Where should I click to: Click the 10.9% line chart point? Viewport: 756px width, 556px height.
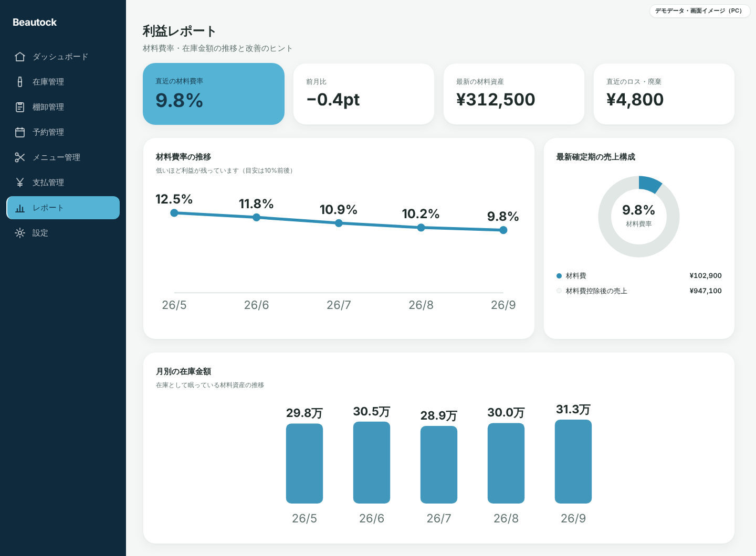339,223
